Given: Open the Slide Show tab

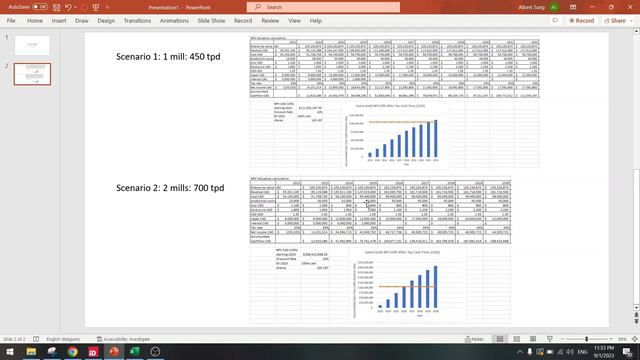Looking at the screenshot, I should click(x=211, y=20).
